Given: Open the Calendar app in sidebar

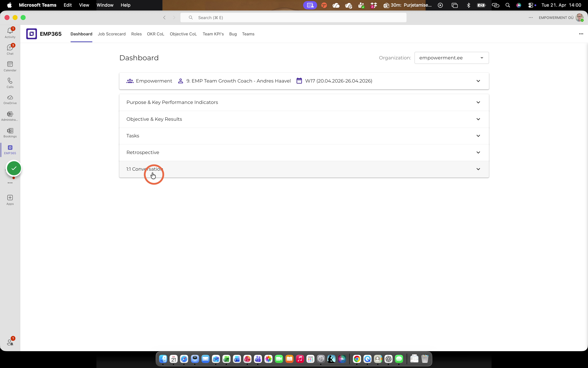Looking at the screenshot, I should click(10, 66).
